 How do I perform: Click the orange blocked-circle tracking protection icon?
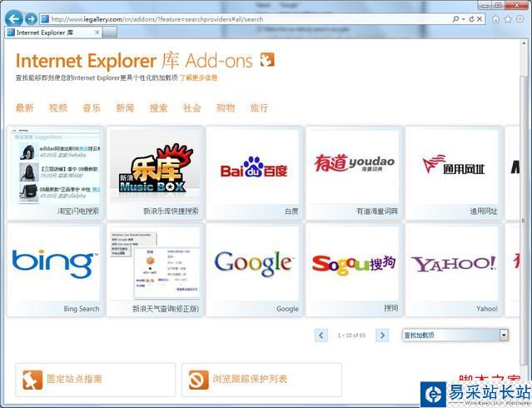198,380
